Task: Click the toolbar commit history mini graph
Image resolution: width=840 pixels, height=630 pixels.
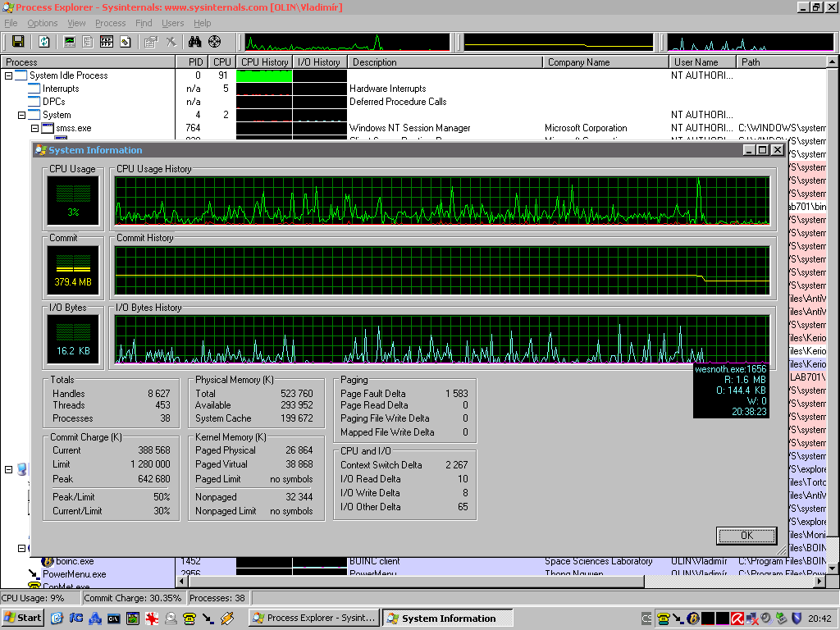Action: 559,43
